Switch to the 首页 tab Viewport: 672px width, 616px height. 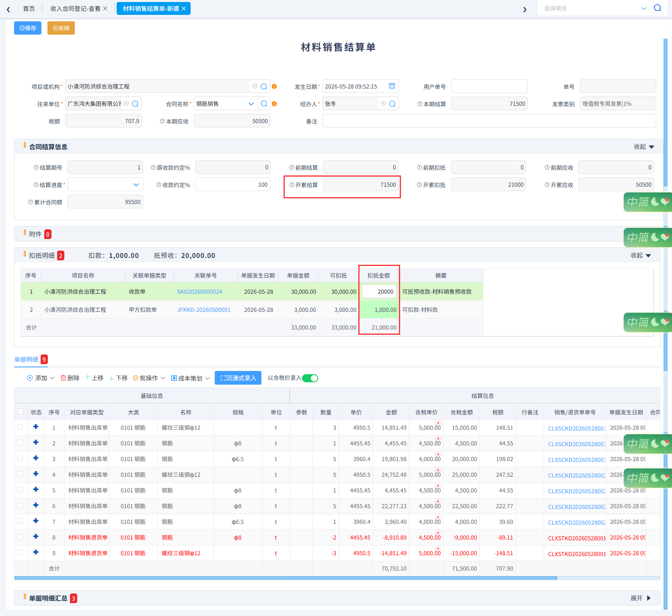[29, 8]
